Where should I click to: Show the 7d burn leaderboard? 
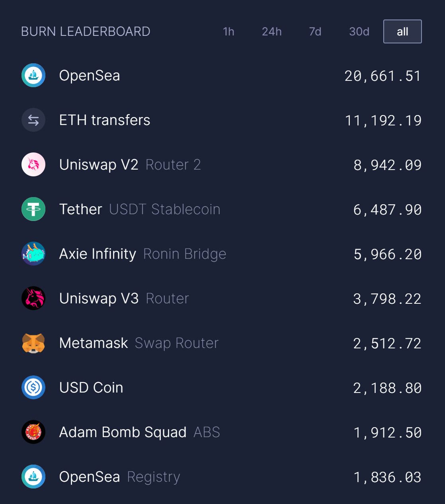315,31
